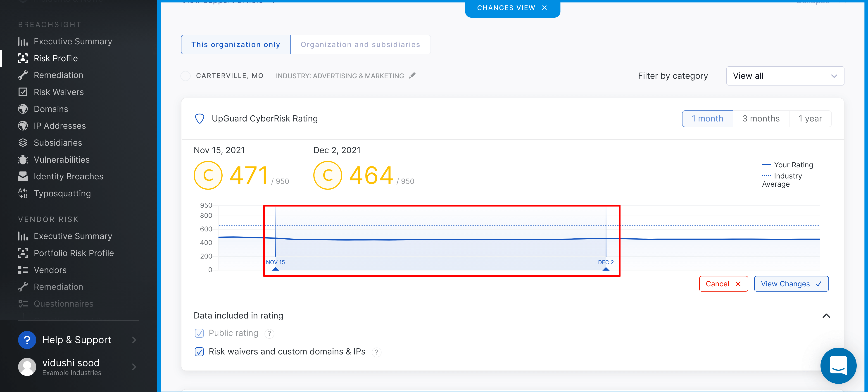Screen dimensions: 868x392
Task: Toggle the Public rating checkbox
Action: click(199, 333)
